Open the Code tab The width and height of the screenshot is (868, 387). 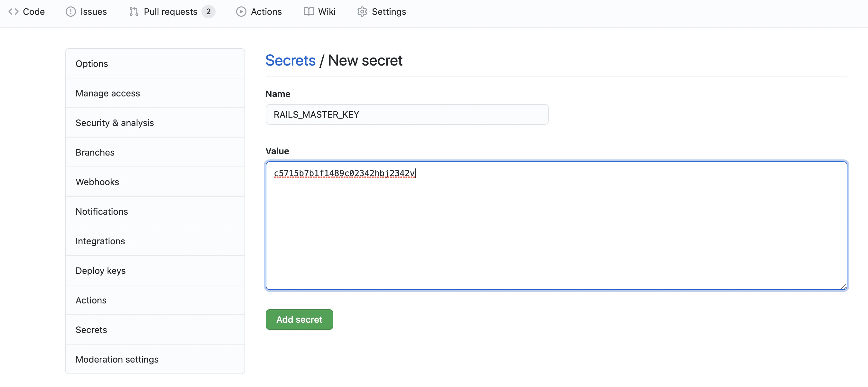pos(27,12)
